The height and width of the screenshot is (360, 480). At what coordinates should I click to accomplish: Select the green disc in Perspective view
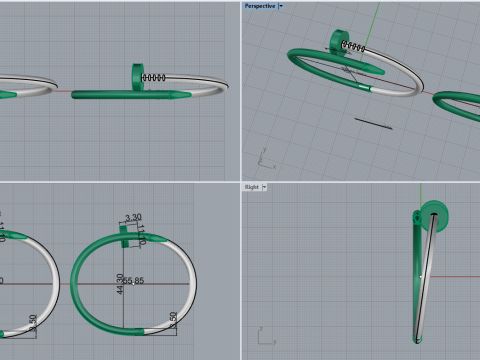click(339, 42)
